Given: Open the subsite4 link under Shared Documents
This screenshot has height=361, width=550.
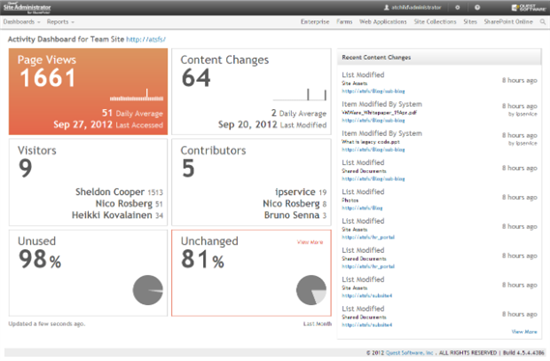Looking at the screenshot, I should [367, 325].
